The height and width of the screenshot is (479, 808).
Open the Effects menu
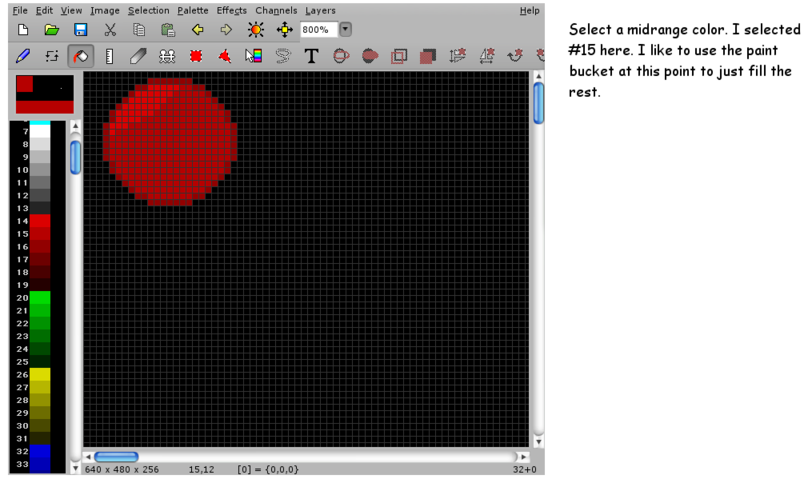tap(231, 10)
